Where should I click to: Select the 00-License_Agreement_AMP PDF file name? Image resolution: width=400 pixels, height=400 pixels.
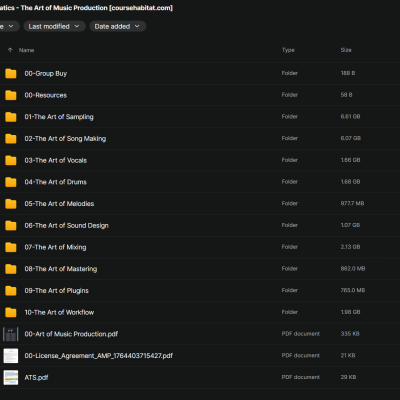tap(99, 356)
